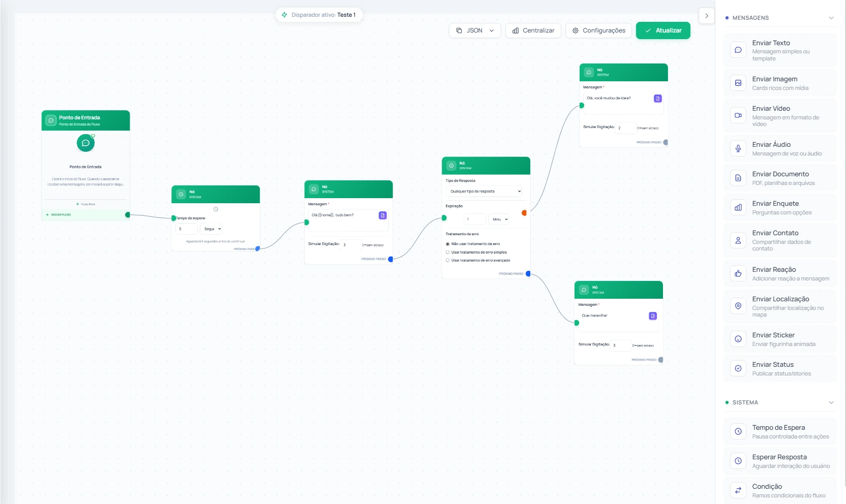Choose 'Usar tratamento de erro simples' option
846x504 pixels.
click(x=448, y=252)
